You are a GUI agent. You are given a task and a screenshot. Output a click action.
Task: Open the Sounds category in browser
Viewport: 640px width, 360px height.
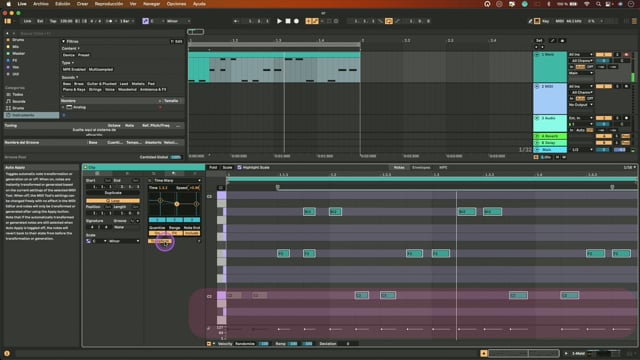tap(19, 101)
